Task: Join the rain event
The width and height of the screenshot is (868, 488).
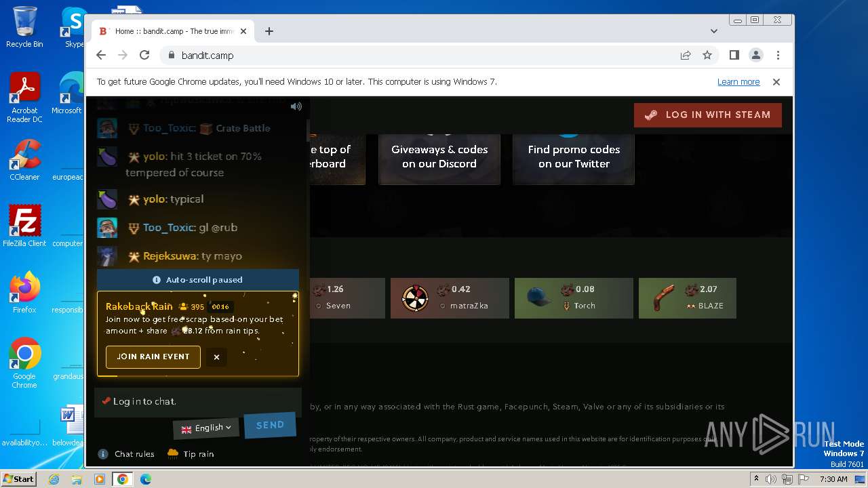Action: 153,357
